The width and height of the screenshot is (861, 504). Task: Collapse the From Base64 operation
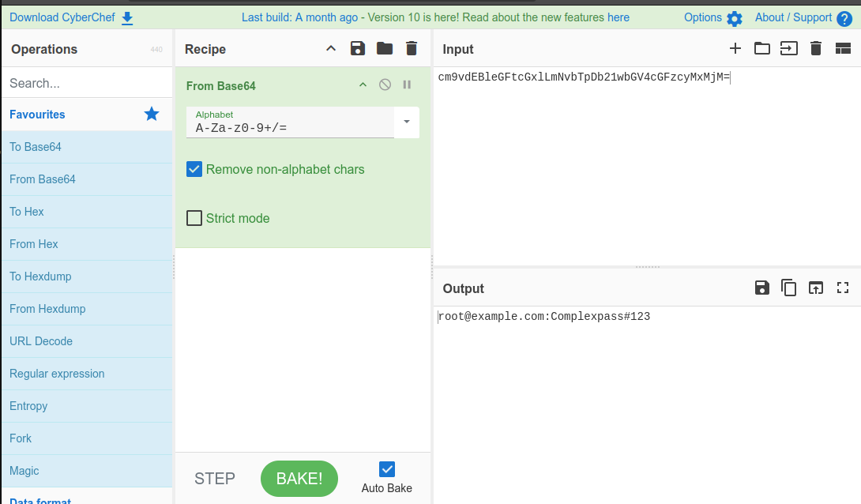pyautogui.click(x=363, y=85)
